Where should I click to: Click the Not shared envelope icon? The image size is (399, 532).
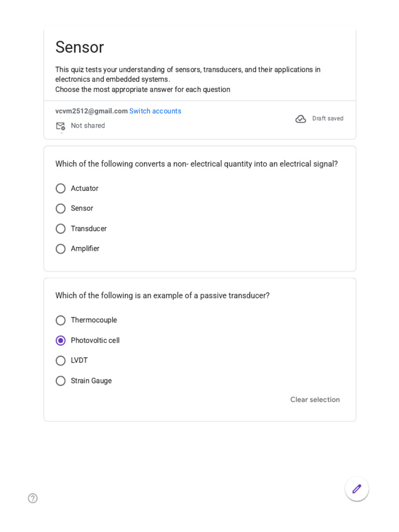tap(60, 126)
